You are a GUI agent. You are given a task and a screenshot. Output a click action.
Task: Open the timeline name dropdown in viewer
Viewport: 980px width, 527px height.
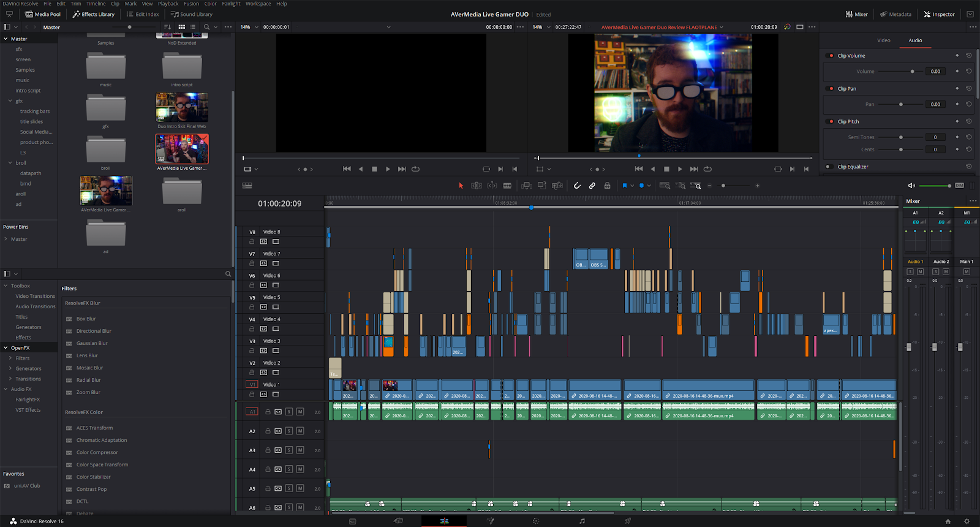pos(722,27)
